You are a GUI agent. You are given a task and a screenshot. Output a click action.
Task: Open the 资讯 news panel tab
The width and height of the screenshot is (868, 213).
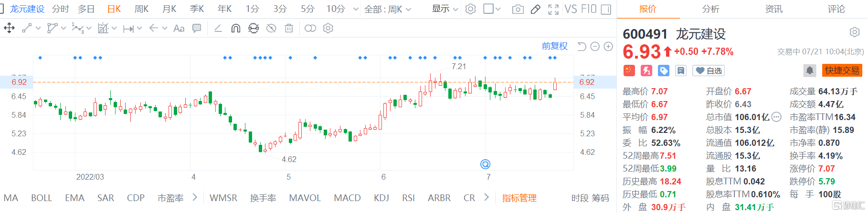tap(773, 9)
